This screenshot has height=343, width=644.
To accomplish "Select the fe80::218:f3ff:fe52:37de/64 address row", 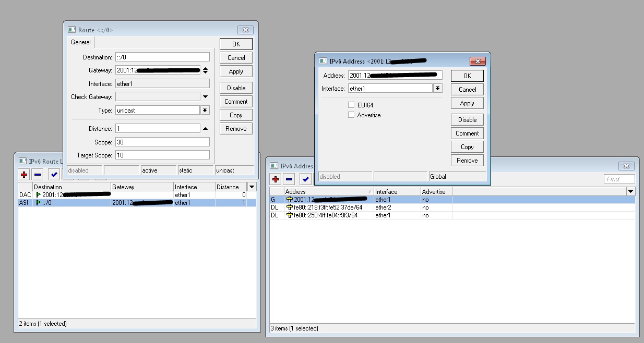I will [x=452, y=207].
